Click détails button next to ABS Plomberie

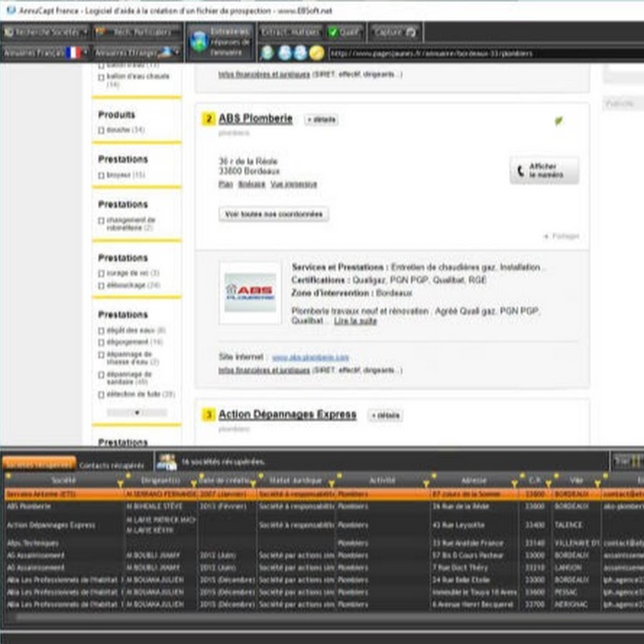tap(321, 119)
